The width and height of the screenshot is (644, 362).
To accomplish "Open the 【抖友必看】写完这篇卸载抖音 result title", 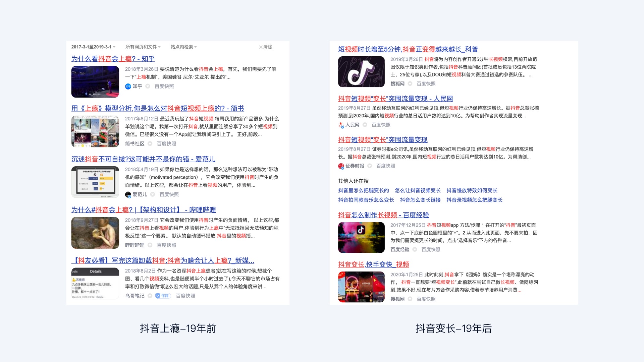I will 163,260.
